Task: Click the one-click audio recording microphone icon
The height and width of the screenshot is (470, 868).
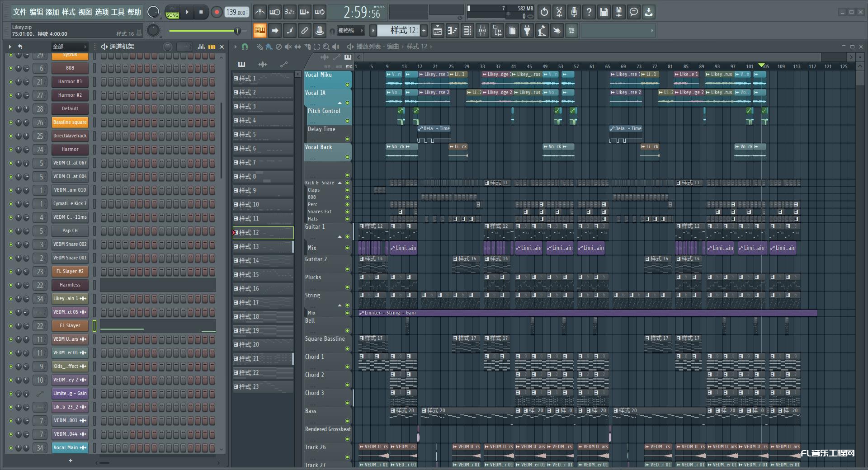Action: 574,12
